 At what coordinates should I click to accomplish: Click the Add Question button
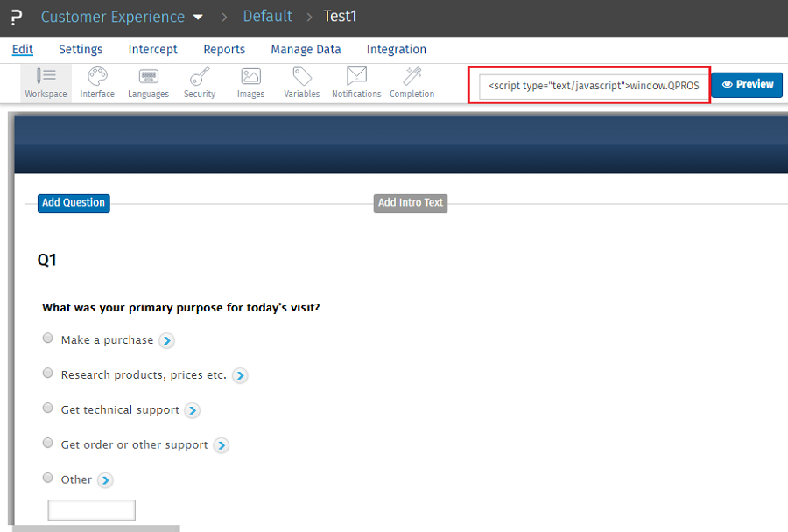[x=74, y=203]
